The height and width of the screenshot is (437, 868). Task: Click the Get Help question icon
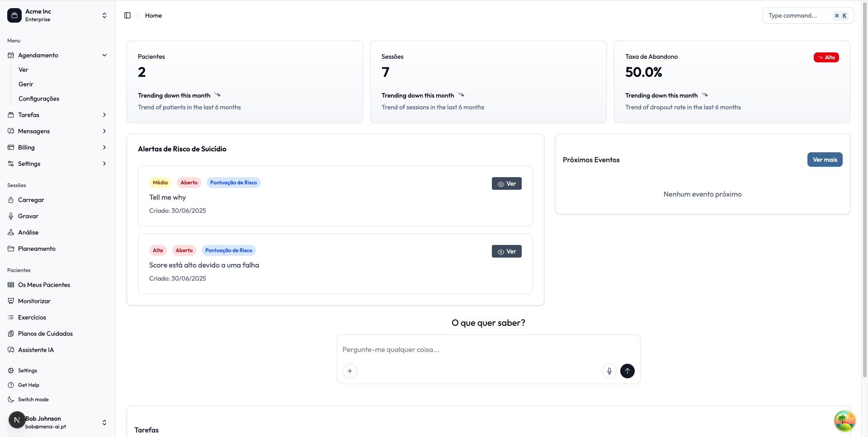11,385
